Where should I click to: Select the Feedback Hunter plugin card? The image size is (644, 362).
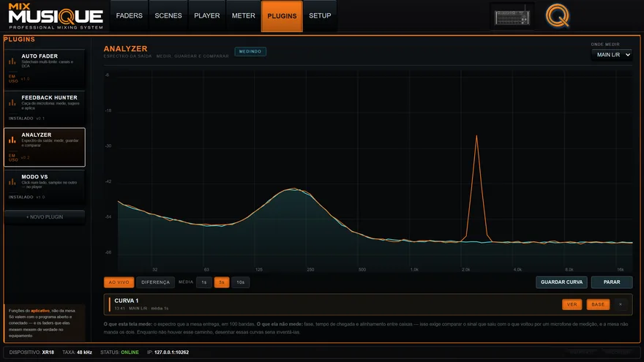tap(45, 108)
